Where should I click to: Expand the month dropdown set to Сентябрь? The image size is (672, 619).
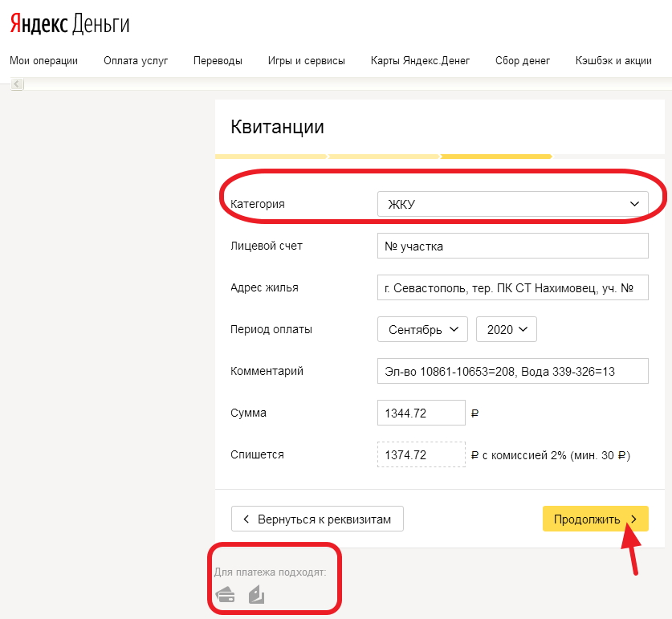pos(422,329)
